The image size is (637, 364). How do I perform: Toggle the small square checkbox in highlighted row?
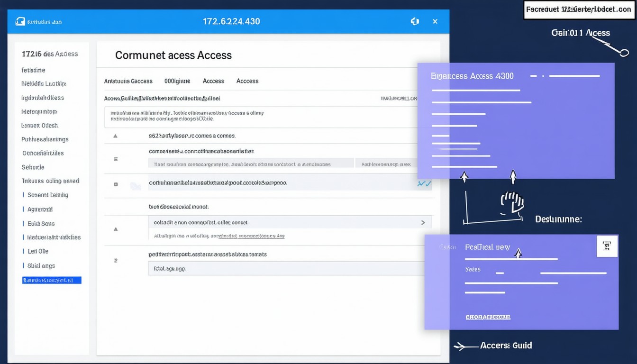(116, 184)
